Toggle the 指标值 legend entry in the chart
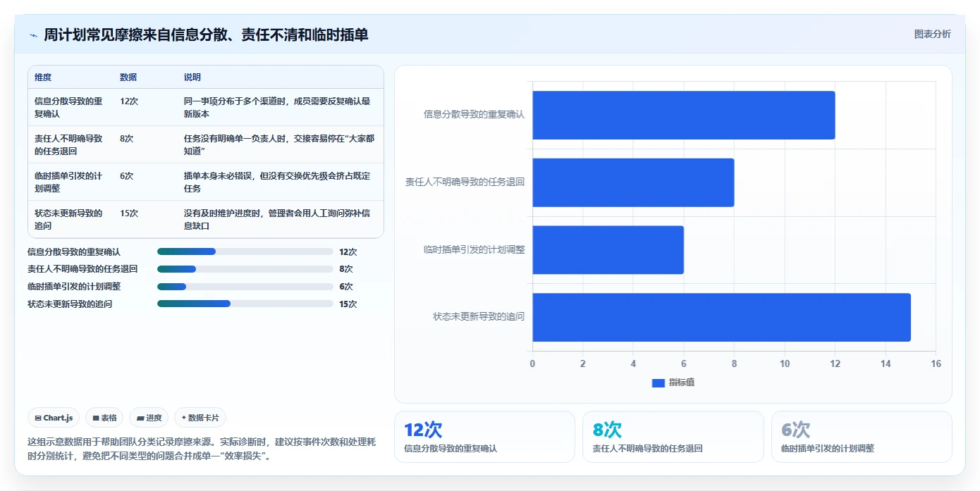980x491 pixels. [673, 383]
